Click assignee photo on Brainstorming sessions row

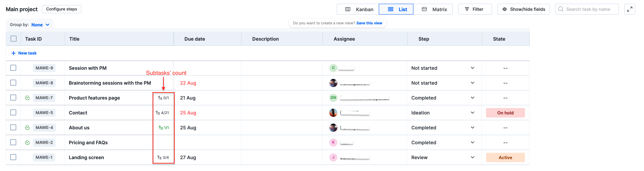[333, 83]
